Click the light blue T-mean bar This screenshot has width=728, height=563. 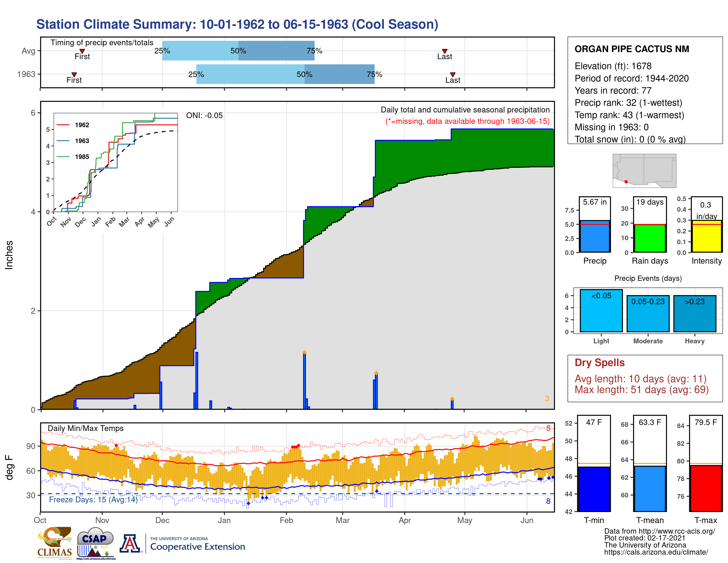click(x=650, y=489)
